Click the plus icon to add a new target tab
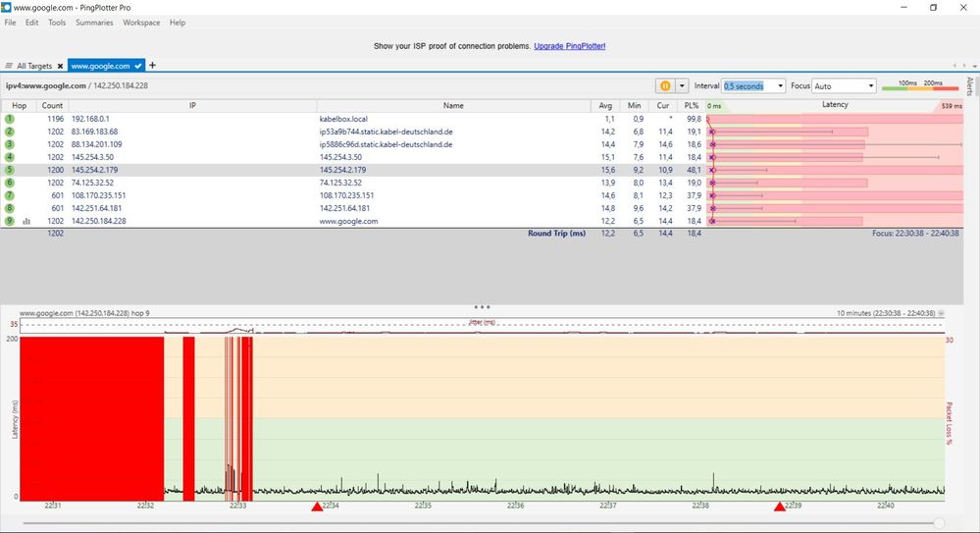Screen dimensions: 980x533 click(152, 66)
